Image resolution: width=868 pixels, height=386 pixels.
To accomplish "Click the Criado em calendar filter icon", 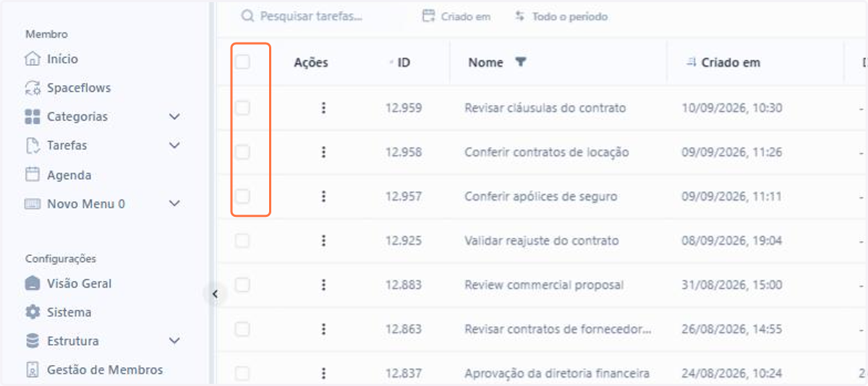I will (428, 16).
